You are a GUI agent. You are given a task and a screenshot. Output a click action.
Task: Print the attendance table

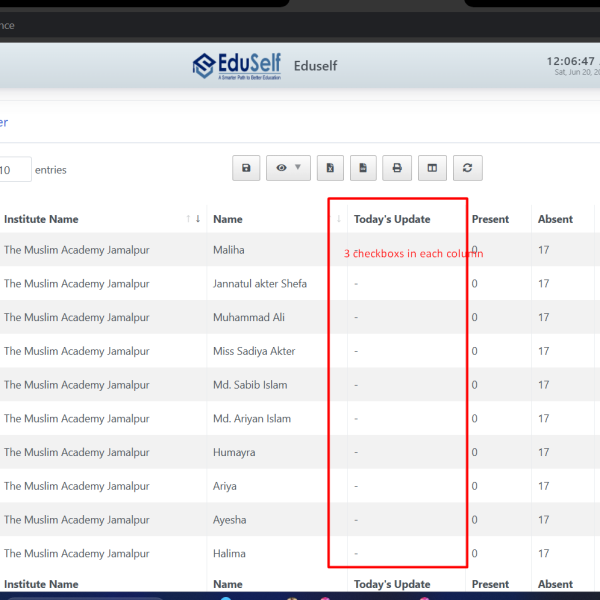pos(397,168)
